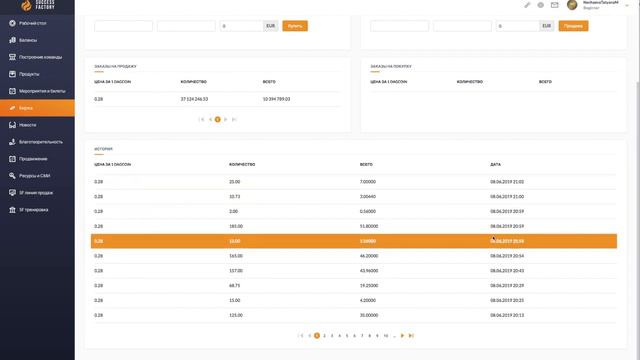Open the mail envelope icon
This screenshot has height=360, width=640.
(x=554, y=5)
